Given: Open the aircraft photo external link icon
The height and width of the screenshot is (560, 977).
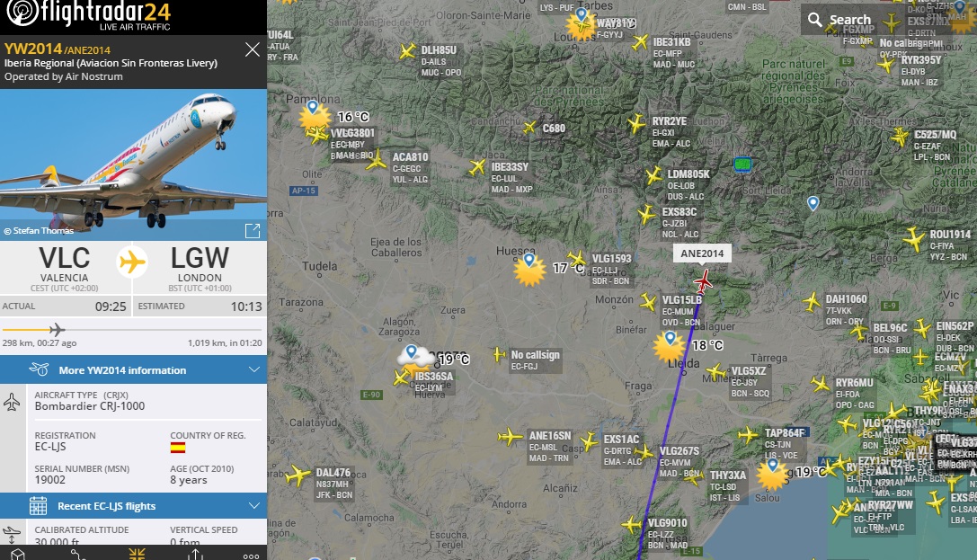Looking at the screenshot, I should (253, 230).
